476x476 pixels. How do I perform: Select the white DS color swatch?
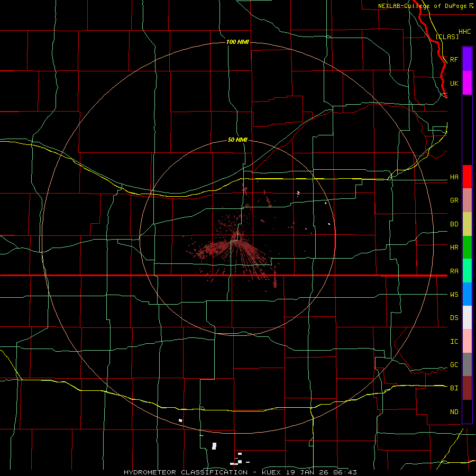[x=467, y=317]
